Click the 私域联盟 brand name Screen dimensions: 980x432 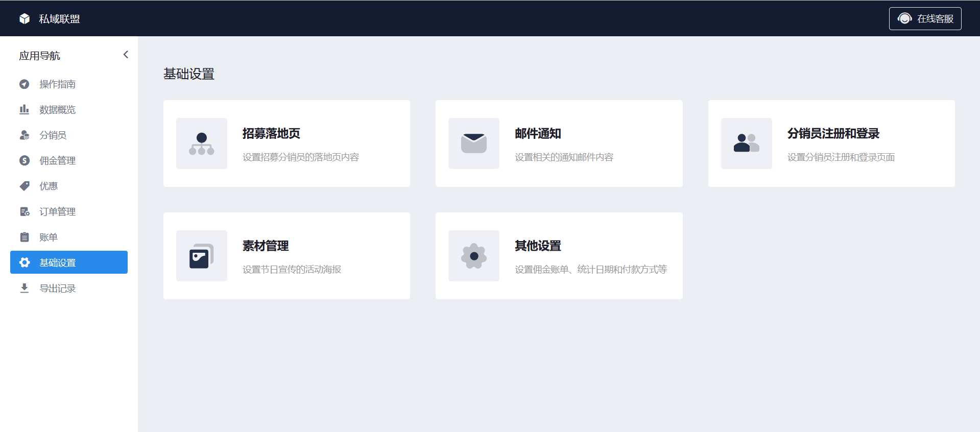(59, 19)
